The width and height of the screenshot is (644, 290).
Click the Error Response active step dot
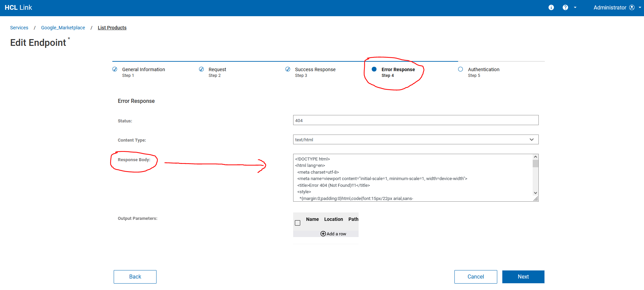[x=374, y=69]
